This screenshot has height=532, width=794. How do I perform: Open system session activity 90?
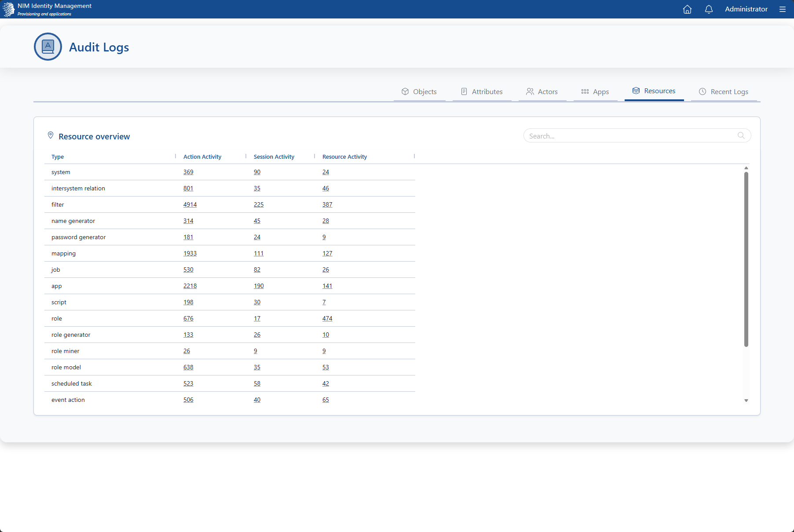click(257, 172)
